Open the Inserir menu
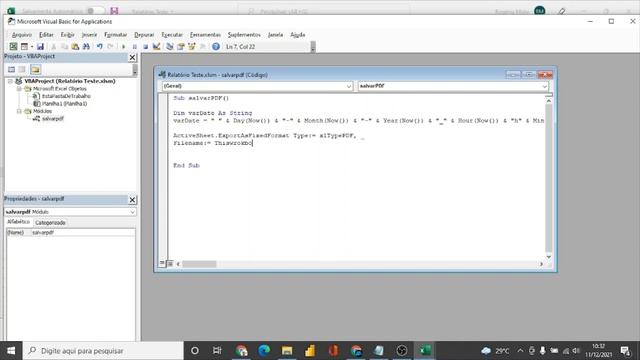This screenshot has height=360, width=640. [x=89, y=35]
